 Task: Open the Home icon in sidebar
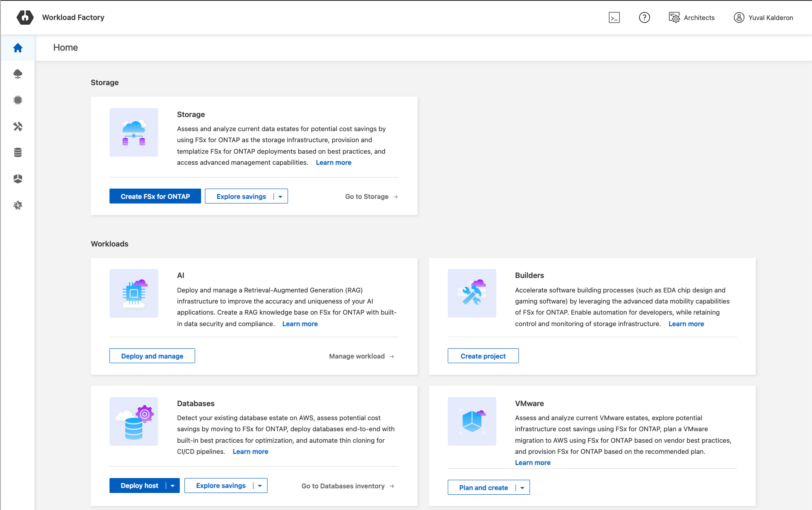(18, 48)
